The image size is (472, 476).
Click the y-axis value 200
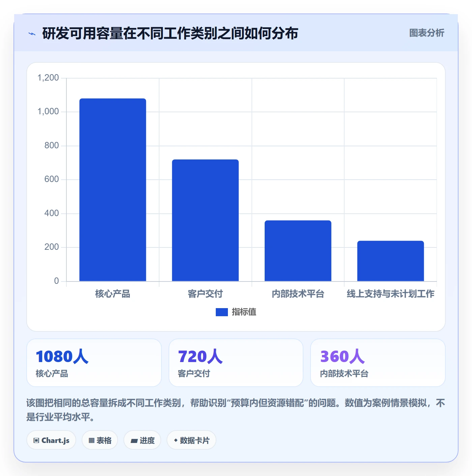point(52,247)
